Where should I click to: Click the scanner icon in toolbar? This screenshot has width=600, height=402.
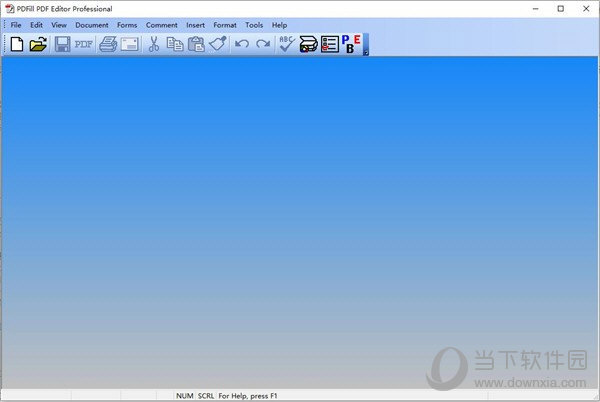pos(308,44)
